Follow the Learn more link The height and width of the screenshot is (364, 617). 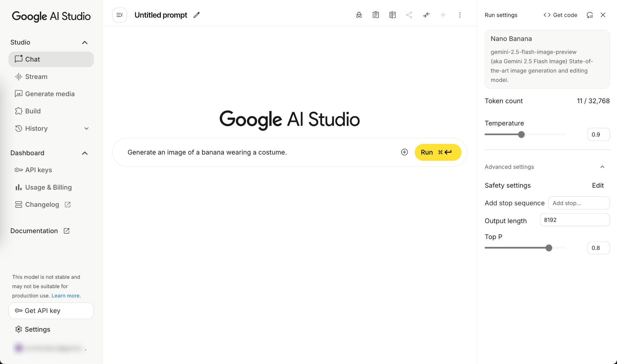(65, 296)
